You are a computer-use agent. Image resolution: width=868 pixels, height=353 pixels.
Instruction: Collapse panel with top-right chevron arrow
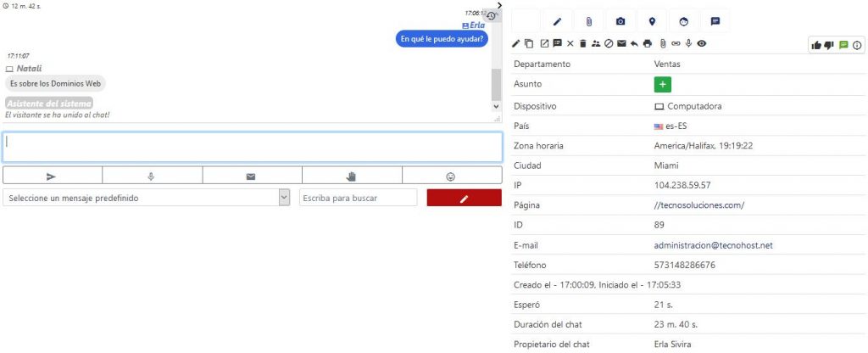(x=500, y=5)
